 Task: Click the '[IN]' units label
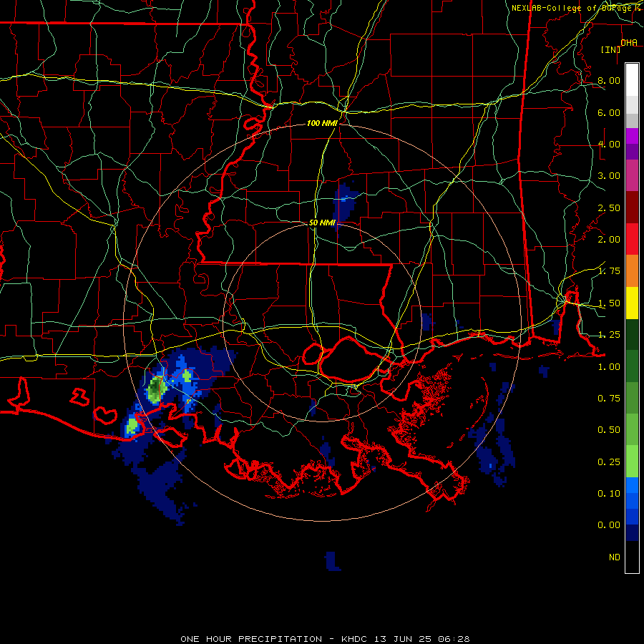(x=611, y=49)
